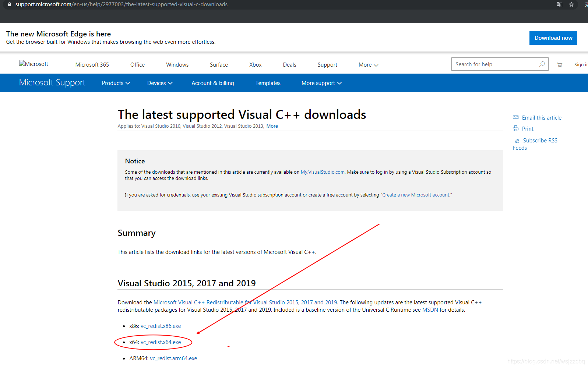
Task: Click the Download now button
Action: [x=553, y=38]
